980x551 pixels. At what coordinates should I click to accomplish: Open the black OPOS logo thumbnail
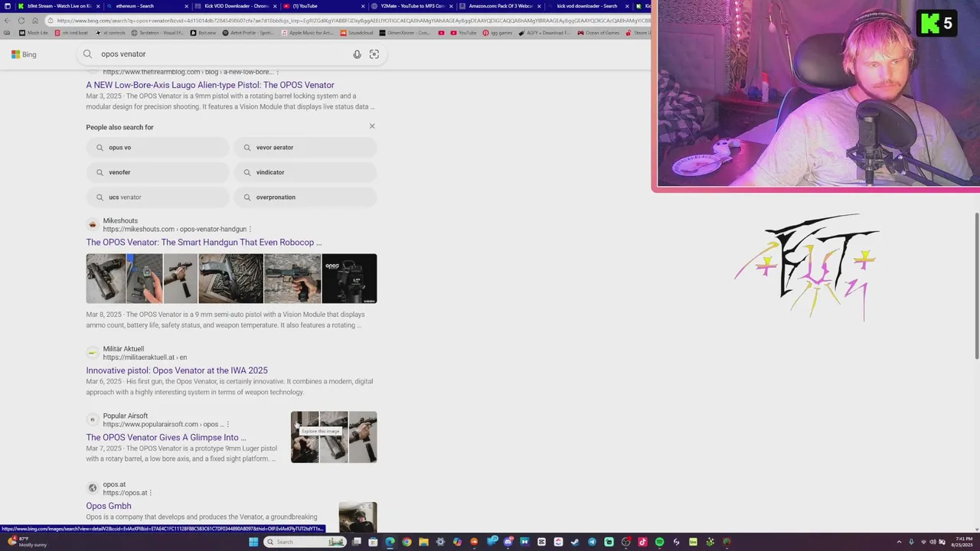(349, 279)
